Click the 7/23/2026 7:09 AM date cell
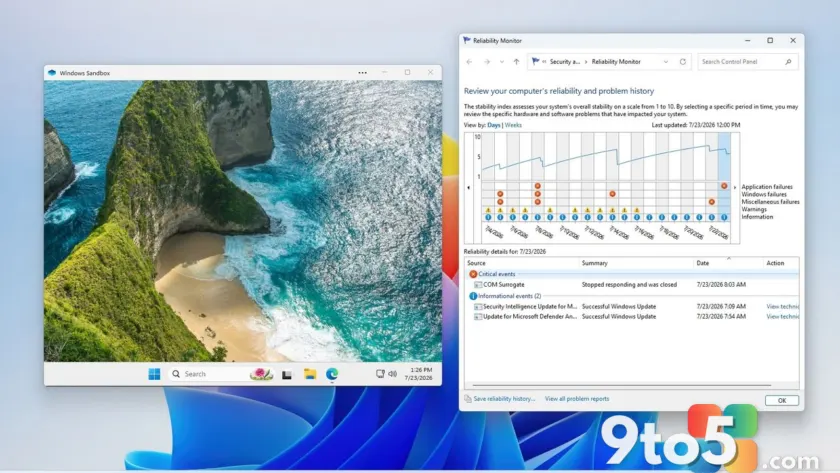Image resolution: width=840 pixels, height=473 pixels. pos(721,306)
